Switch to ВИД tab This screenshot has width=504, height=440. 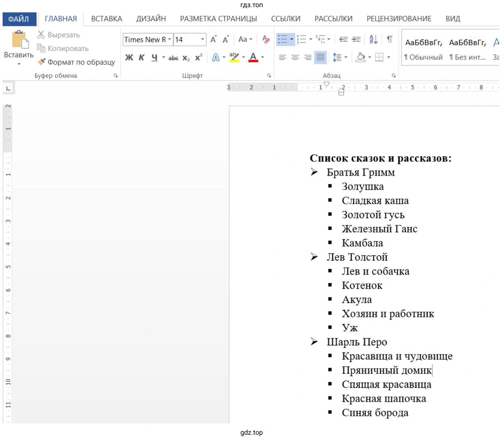point(453,19)
